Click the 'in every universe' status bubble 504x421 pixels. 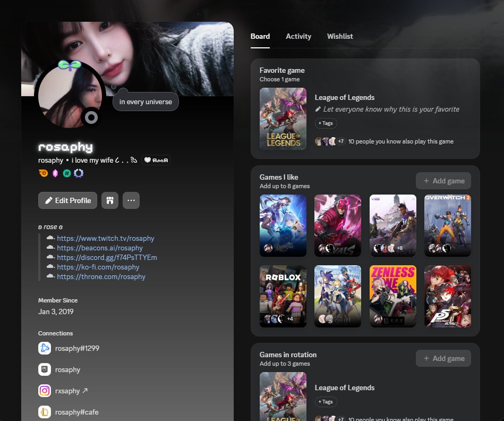click(x=146, y=102)
